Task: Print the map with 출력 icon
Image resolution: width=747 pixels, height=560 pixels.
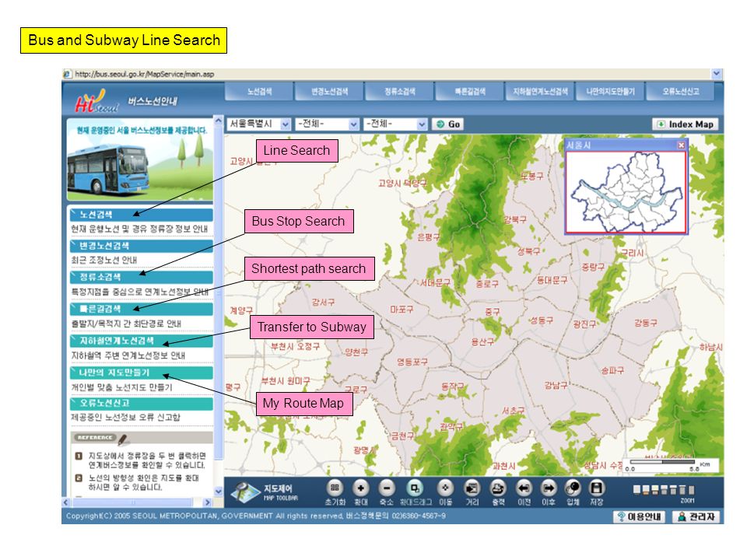Action: 498,488
